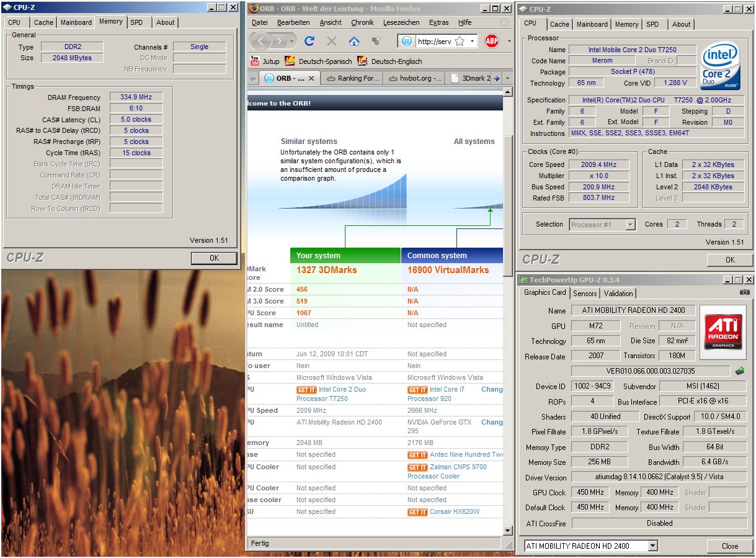The width and height of the screenshot is (756, 558).
Task: Switch to Validation tab in GPU-Z
Action: tap(618, 294)
